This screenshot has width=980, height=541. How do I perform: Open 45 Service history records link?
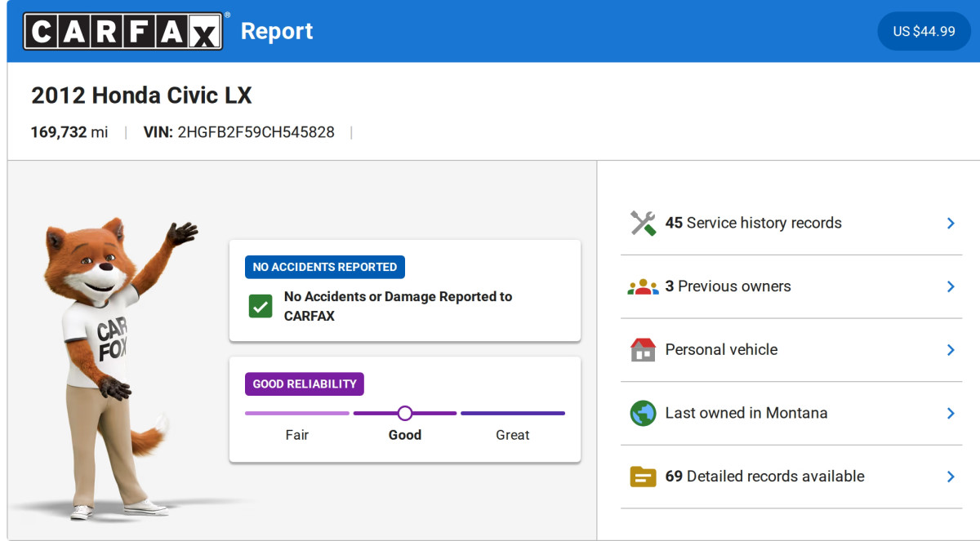[753, 223]
